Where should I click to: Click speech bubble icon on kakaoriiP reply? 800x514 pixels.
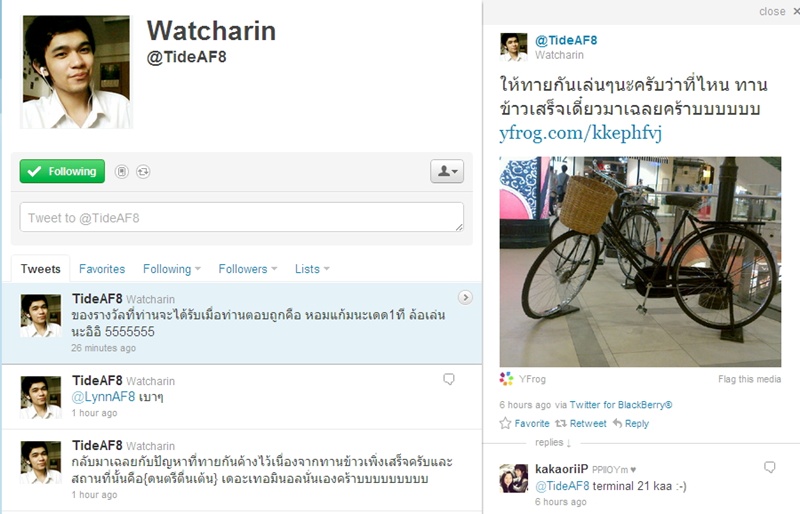click(x=770, y=467)
